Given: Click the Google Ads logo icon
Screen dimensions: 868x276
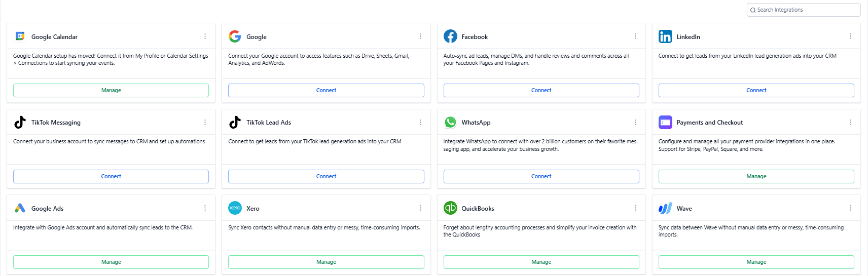Looking at the screenshot, I should point(20,208).
